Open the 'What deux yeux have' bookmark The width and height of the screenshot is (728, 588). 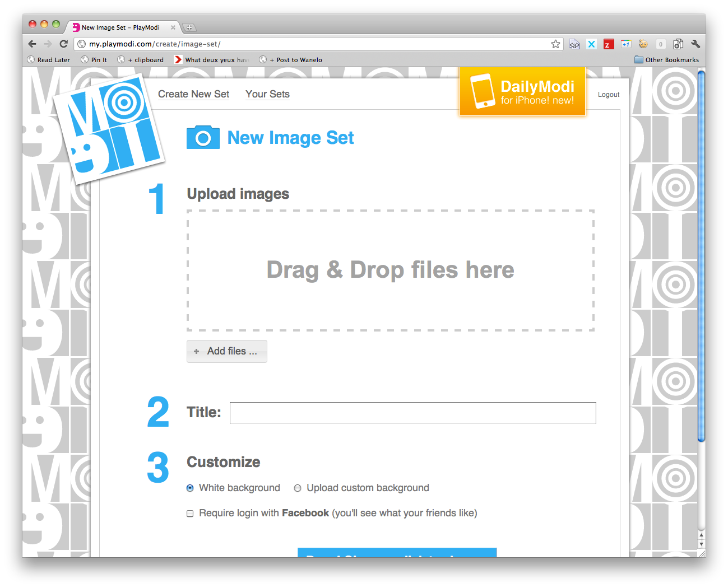[x=213, y=59]
